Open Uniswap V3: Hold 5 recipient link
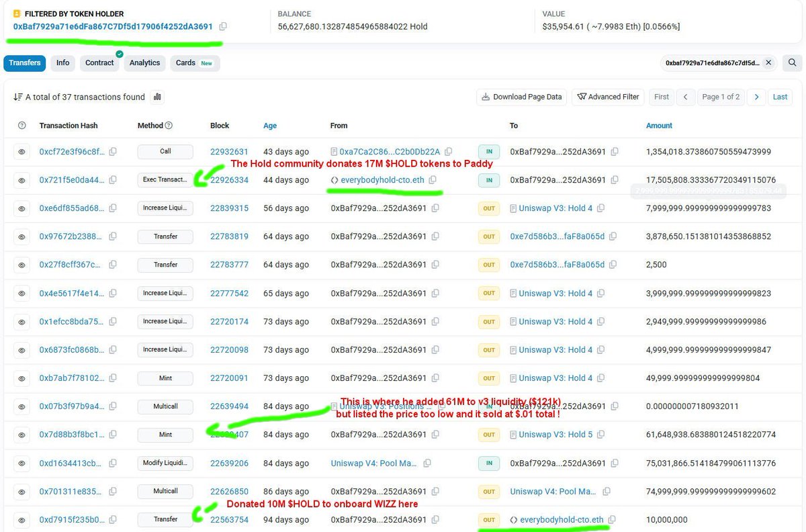 click(x=555, y=435)
